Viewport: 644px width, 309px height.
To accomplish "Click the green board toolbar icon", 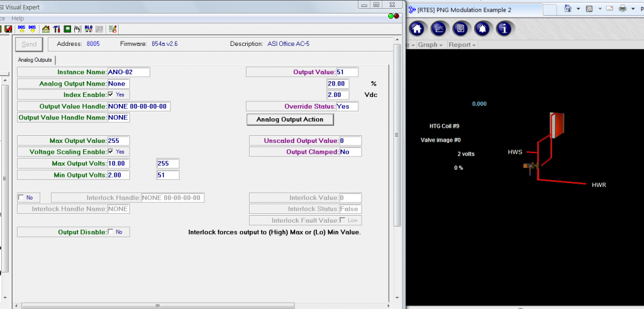I will 67,29.
